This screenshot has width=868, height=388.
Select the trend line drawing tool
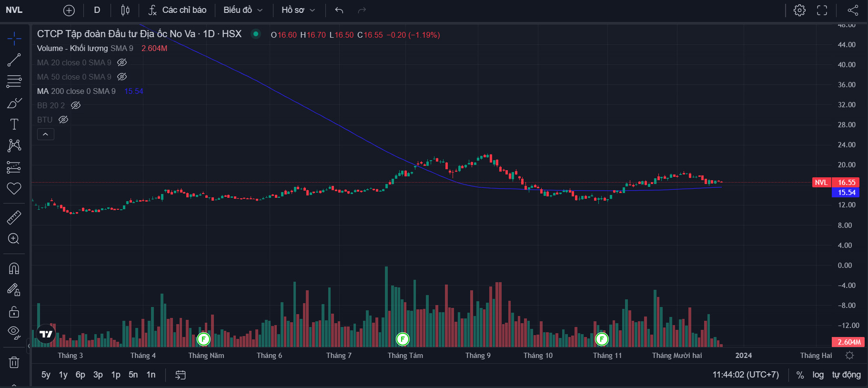pyautogui.click(x=14, y=60)
